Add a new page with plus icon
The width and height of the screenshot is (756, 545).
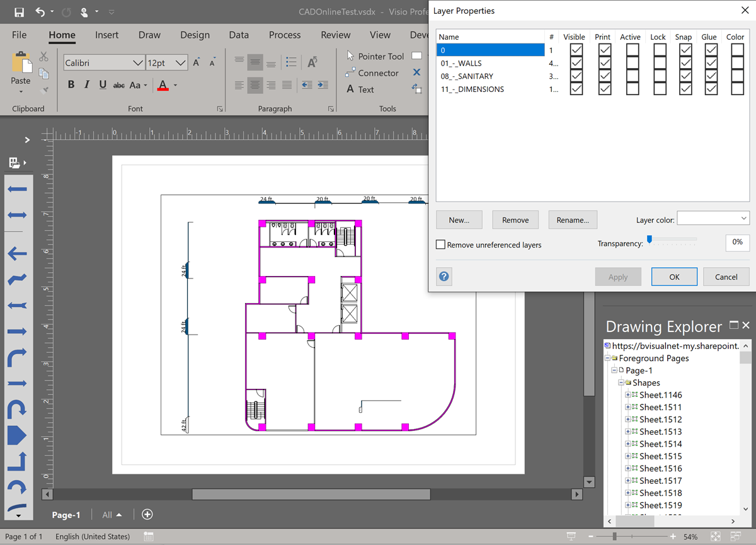tap(147, 515)
